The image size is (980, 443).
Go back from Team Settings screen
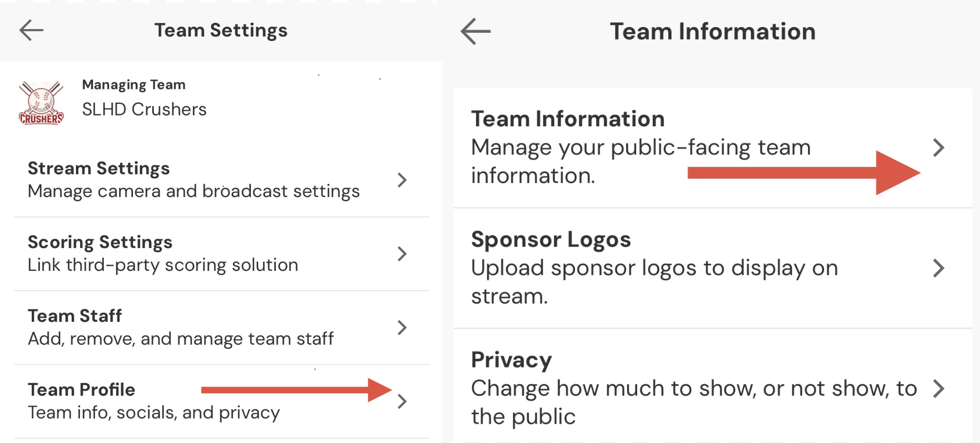(x=31, y=30)
